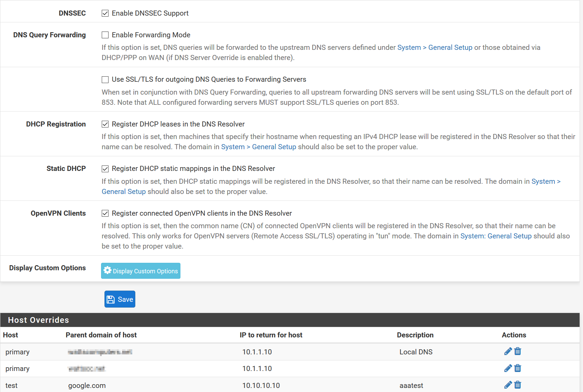The width and height of the screenshot is (583, 392).
Task: Open System > General Setup link in DHCP Registration
Action: tap(258, 147)
